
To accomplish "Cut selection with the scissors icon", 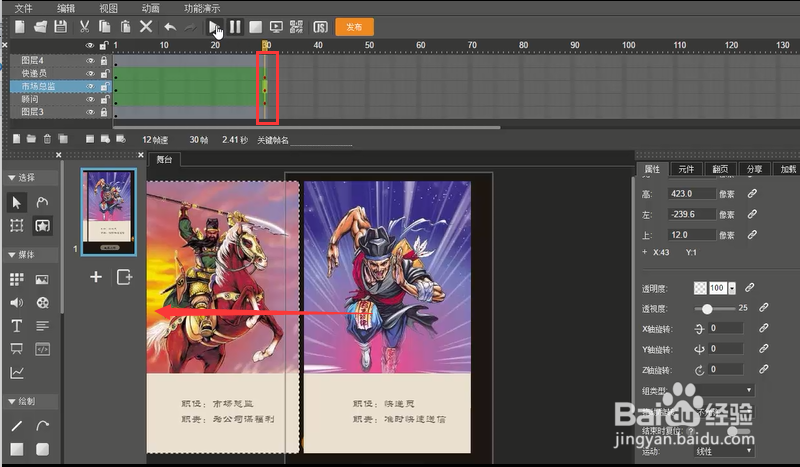I will coord(85,27).
